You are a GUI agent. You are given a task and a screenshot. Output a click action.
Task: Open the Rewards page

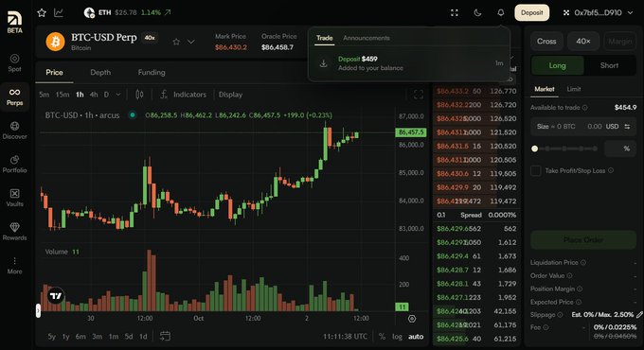point(14,232)
